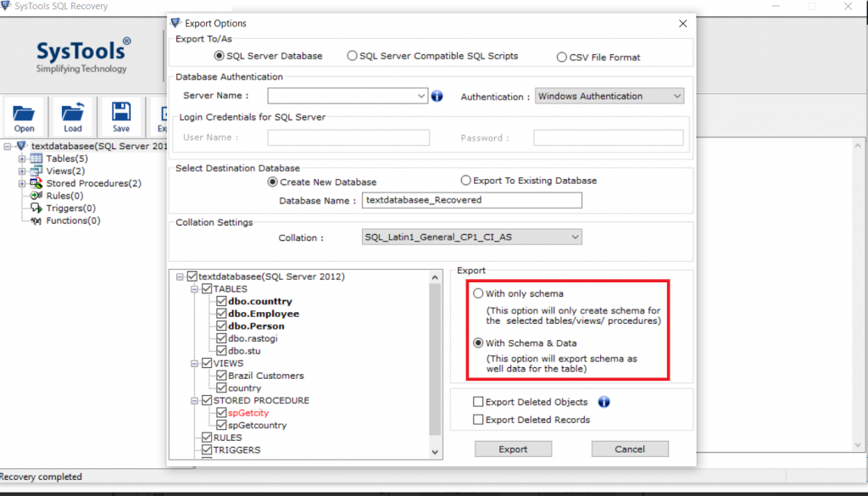
Task: Click the Export Options dialog title icon
Action: tap(176, 23)
